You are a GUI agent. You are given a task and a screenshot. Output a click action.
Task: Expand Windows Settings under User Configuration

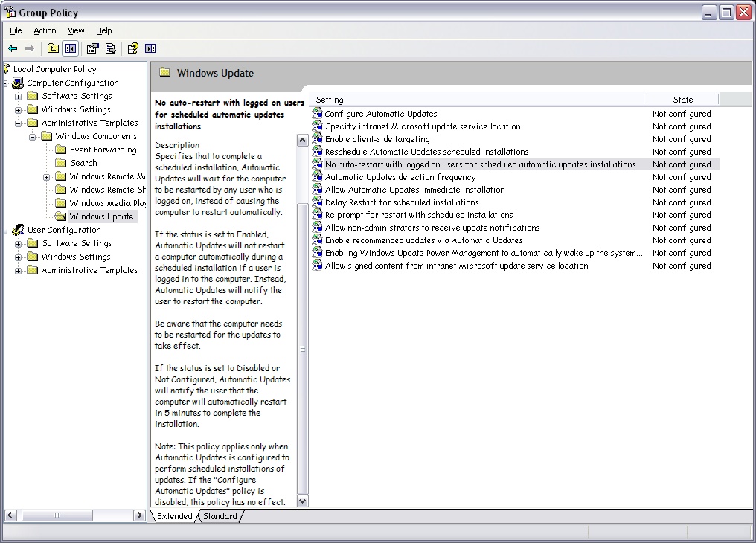click(x=19, y=257)
